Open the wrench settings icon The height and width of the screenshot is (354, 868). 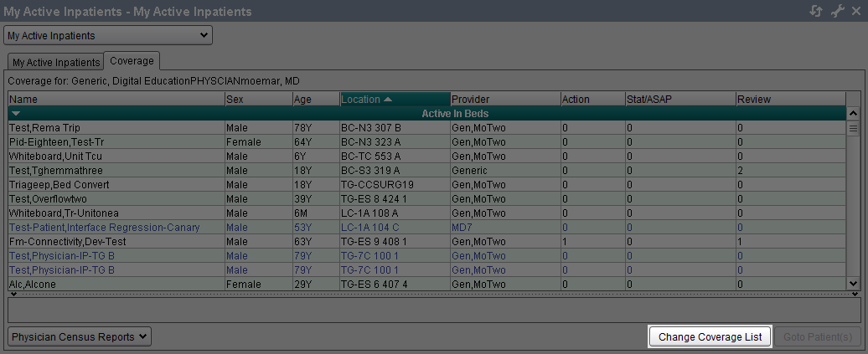(x=836, y=11)
